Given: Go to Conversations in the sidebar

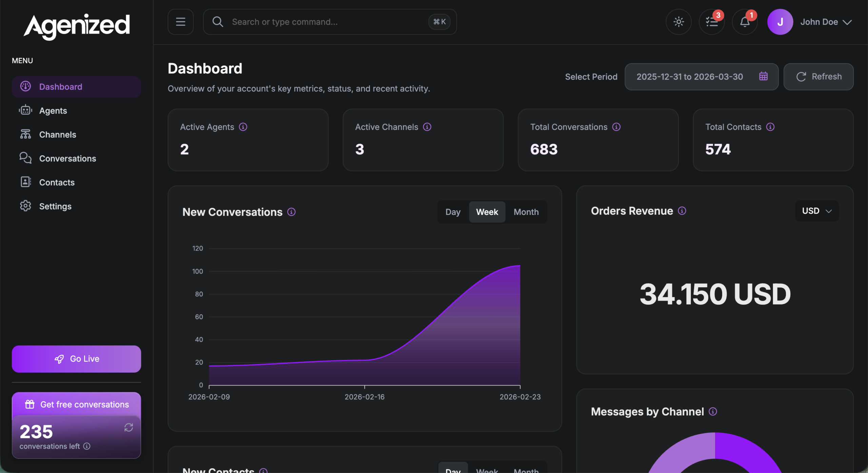Looking at the screenshot, I should (x=67, y=159).
